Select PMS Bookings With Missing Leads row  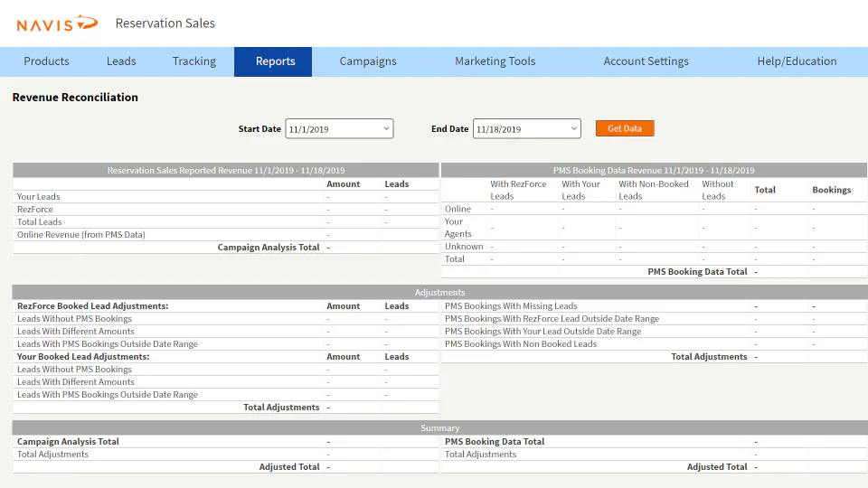click(654, 306)
